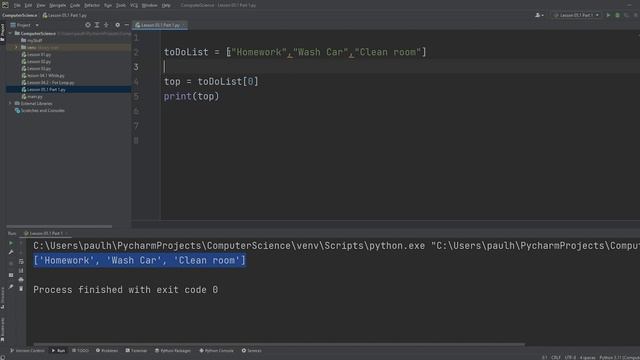The width and height of the screenshot is (640, 360).
Task: Click the Python interpreter status bar entry
Action: (619, 358)
